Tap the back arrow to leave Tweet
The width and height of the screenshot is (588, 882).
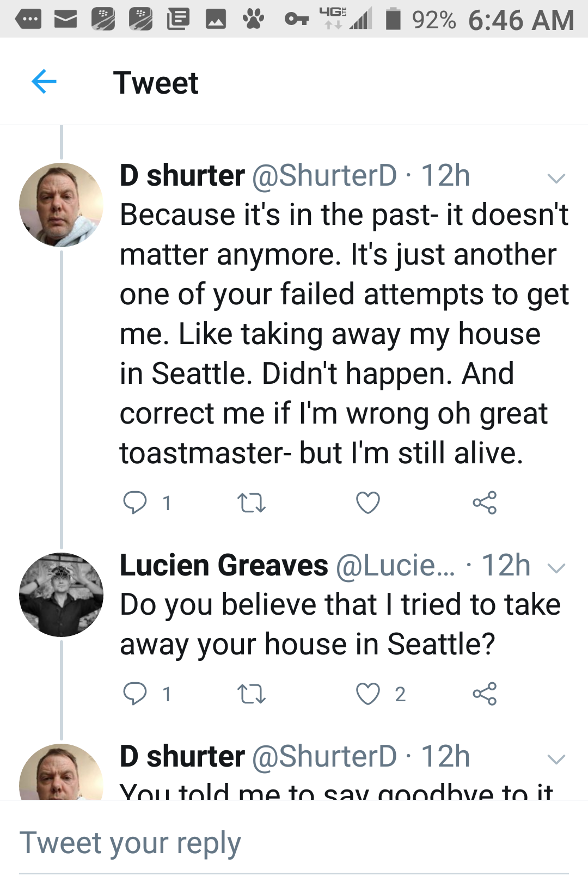(44, 82)
